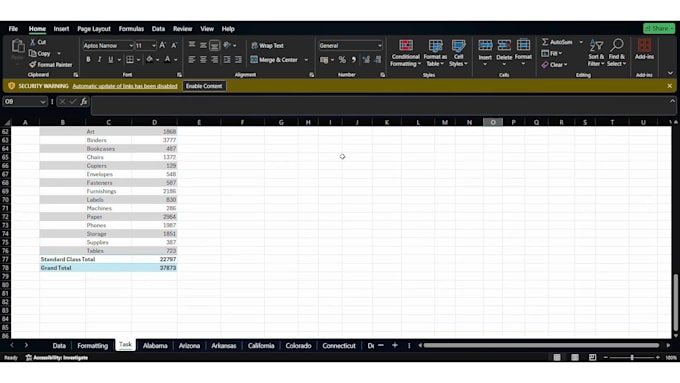
Task: Open the font size dropdown
Action: point(154,46)
